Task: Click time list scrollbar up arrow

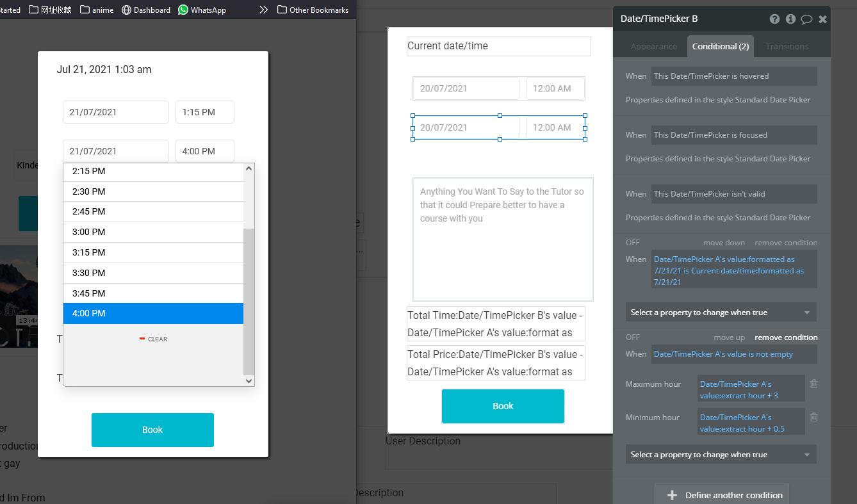Action: click(x=249, y=169)
